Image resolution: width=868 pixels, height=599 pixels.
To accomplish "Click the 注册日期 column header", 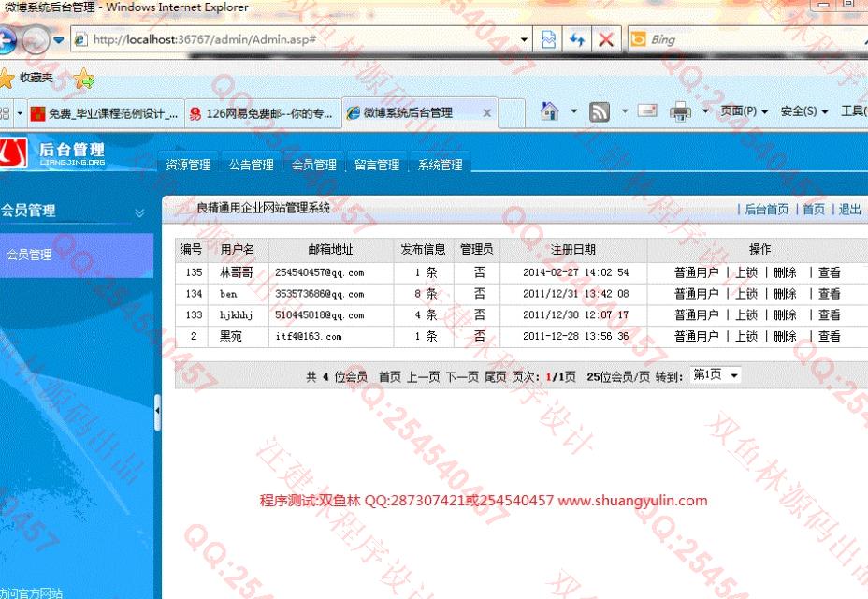I will (x=573, y=249).
